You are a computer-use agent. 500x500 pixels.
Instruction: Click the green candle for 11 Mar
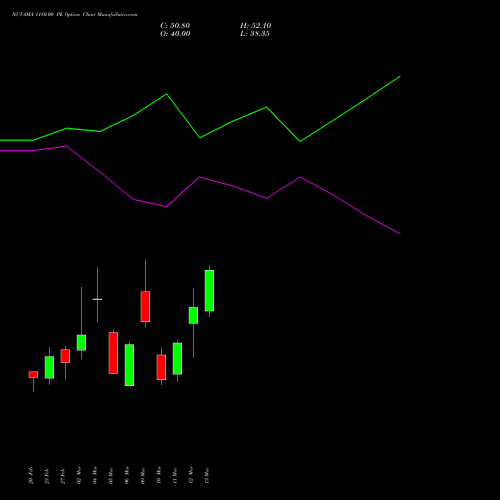tap(177, 359)
